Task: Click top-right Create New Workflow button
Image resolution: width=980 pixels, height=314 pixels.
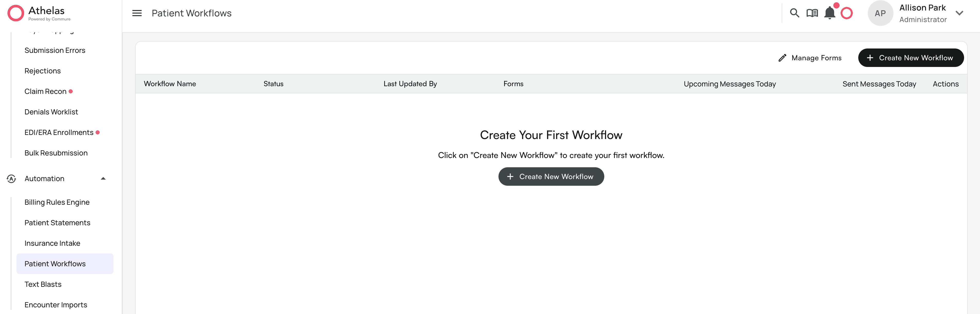Action: point(911,58)
